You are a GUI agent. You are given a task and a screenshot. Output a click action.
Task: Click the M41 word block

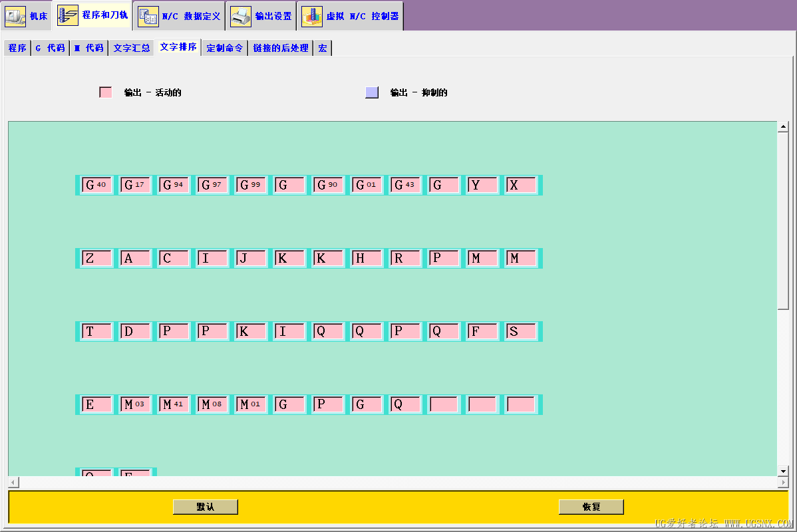pos(174,404)
